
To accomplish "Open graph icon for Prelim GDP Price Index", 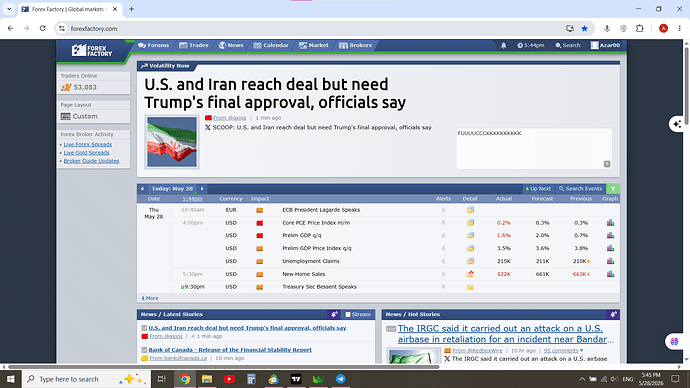I will point(610,248).
